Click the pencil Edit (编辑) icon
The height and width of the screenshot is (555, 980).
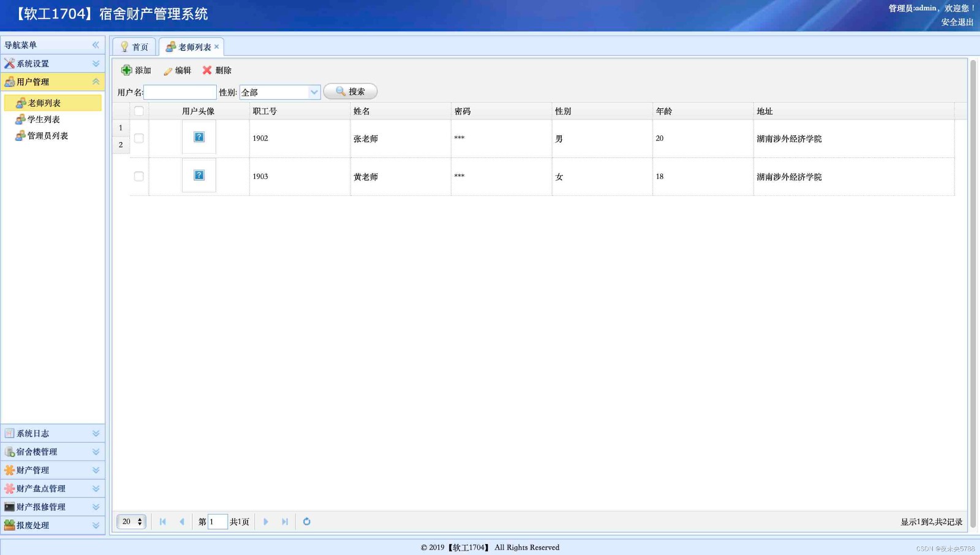tap(168, 71)
